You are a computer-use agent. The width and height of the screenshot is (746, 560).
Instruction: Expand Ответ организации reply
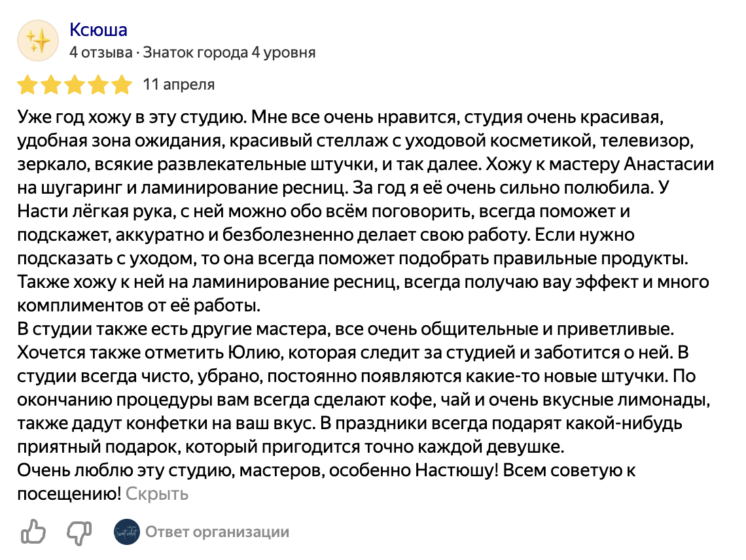tap(217, 531)
